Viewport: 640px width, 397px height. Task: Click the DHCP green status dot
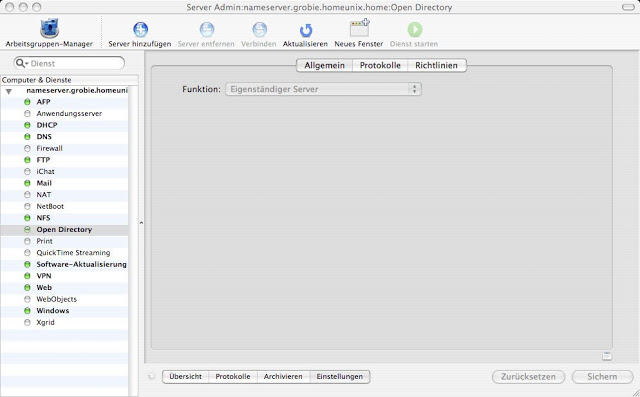point(27,125)
